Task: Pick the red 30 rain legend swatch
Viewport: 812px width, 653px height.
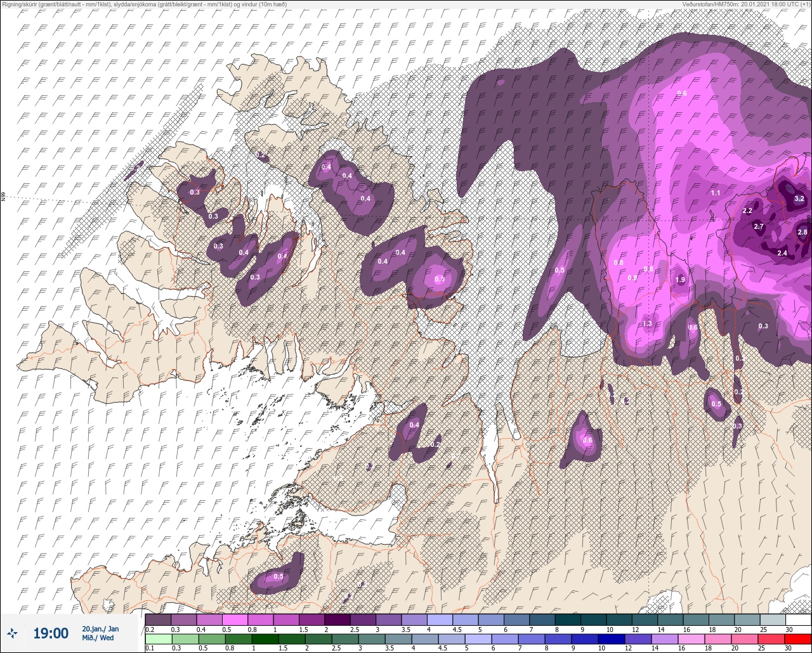Action: [x=799, y=638]
